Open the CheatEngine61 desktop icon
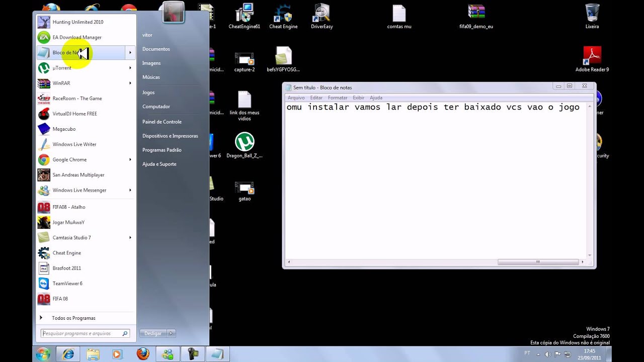644x362 pixels. click(x=245, y=17)
